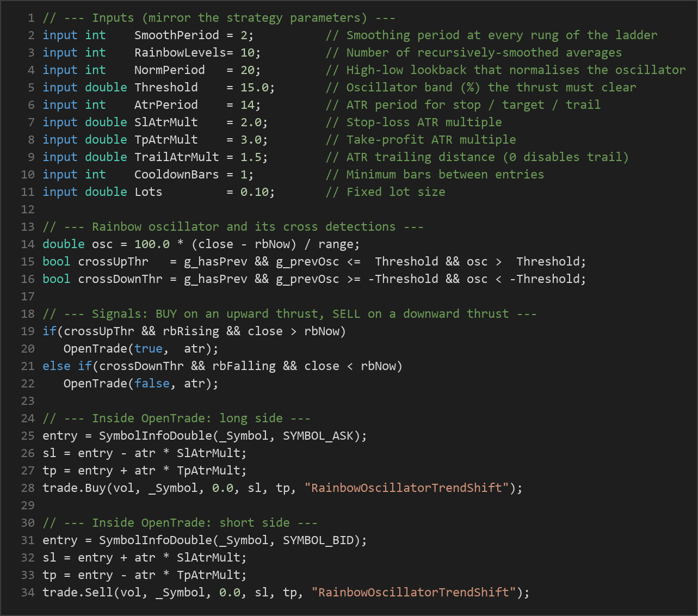Click the "// Stop-loss ATR multiple" comment
Viewport: 698px width, 616px height.
413,122
